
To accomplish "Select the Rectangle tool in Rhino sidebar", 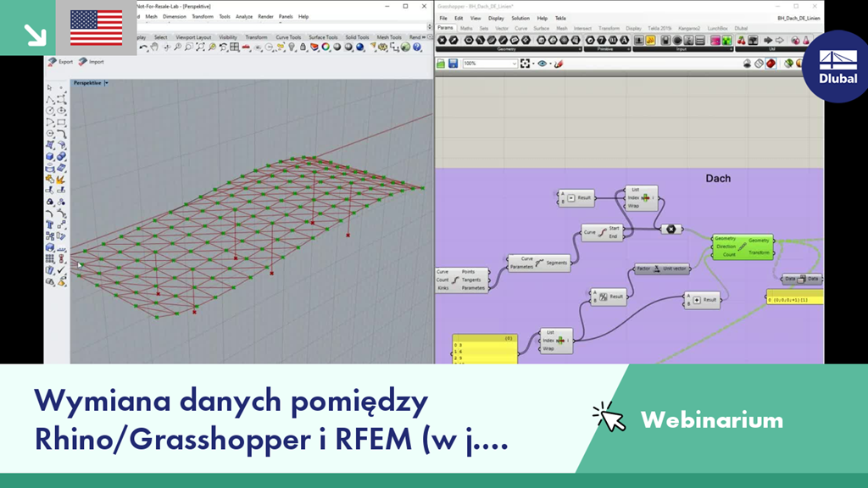I will coord(61,122).
